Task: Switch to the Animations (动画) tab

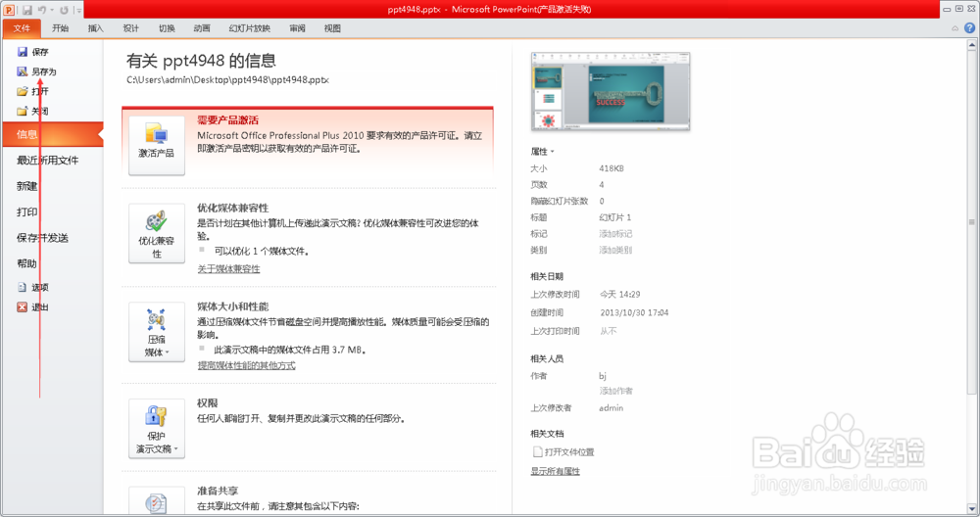Action: (x=202, y=28)
